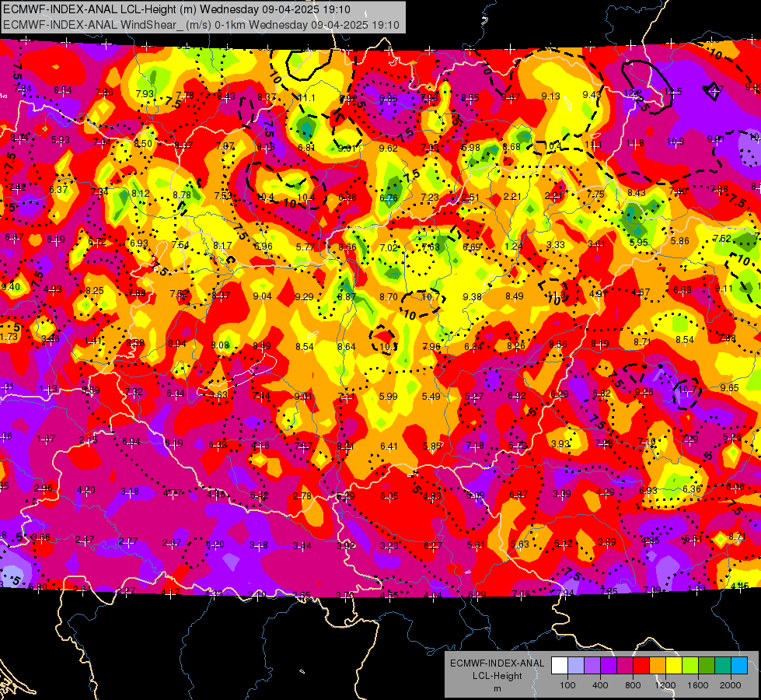Viewport: 761px width, 700px height.
Task: Click the grid value 3.44
Action: tap(302, 546)
